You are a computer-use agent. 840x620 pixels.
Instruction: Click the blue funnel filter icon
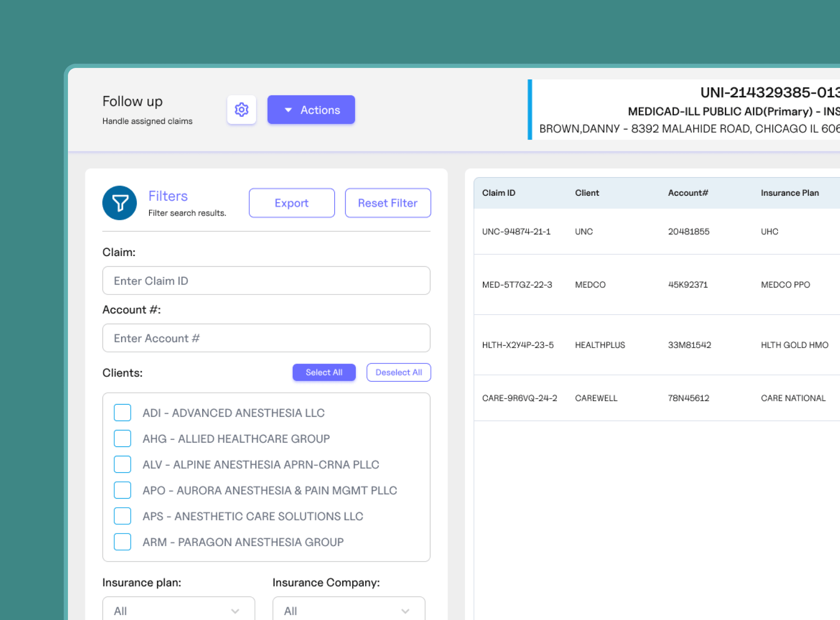tap(120, 203)
